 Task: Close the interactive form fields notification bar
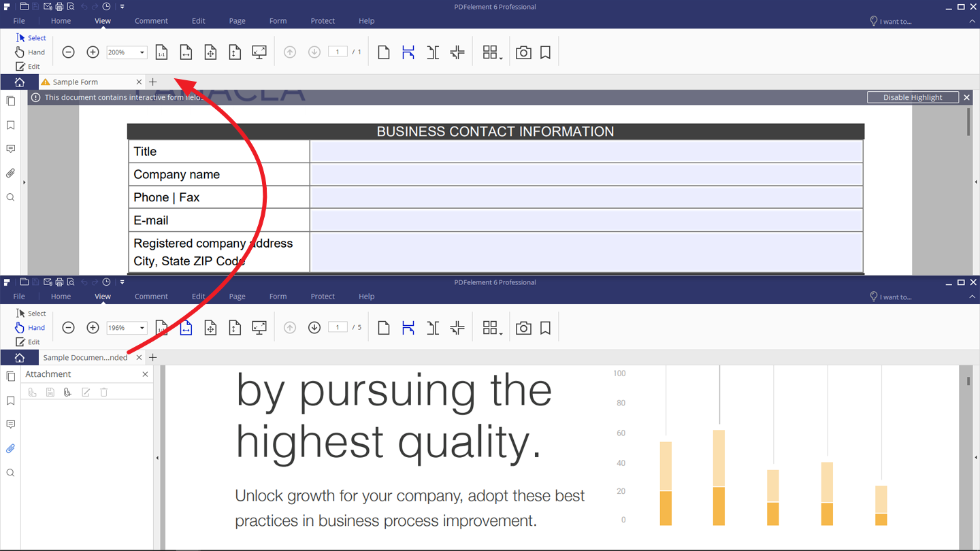(x=966, y=97)
